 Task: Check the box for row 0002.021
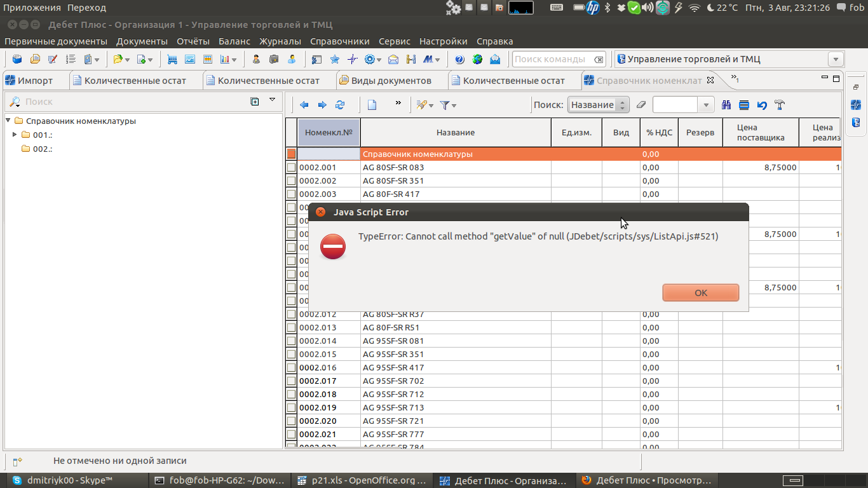pyautogui.click(x=291, y=435)
